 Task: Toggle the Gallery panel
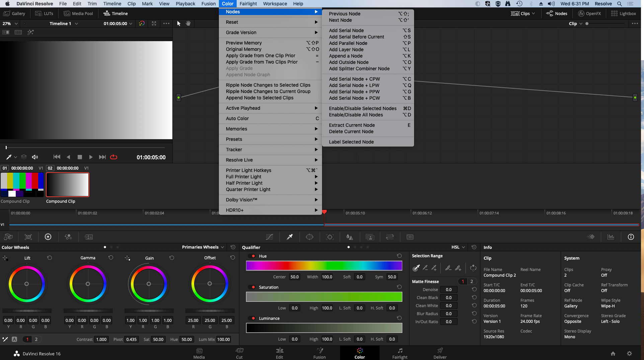[x=14, y=13]
